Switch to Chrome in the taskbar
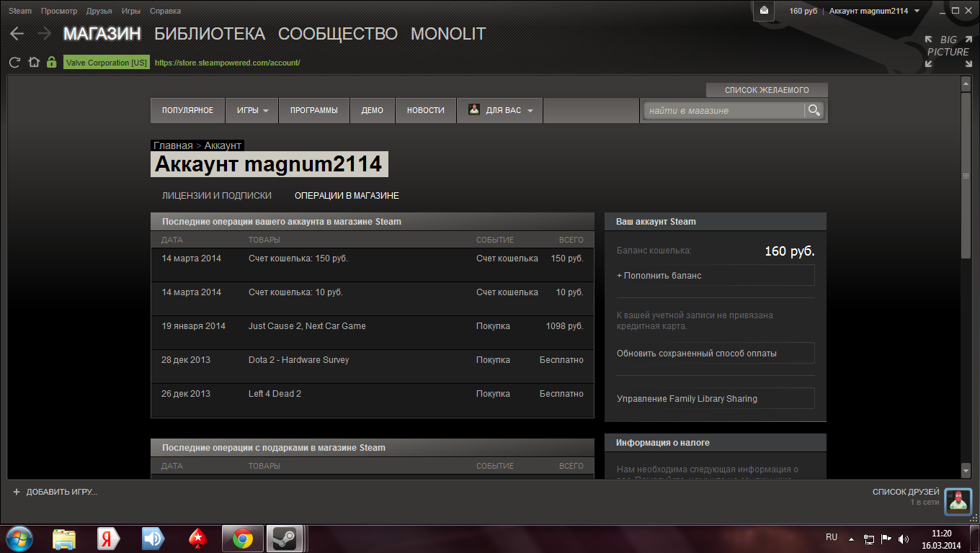 tap(242, 539)
